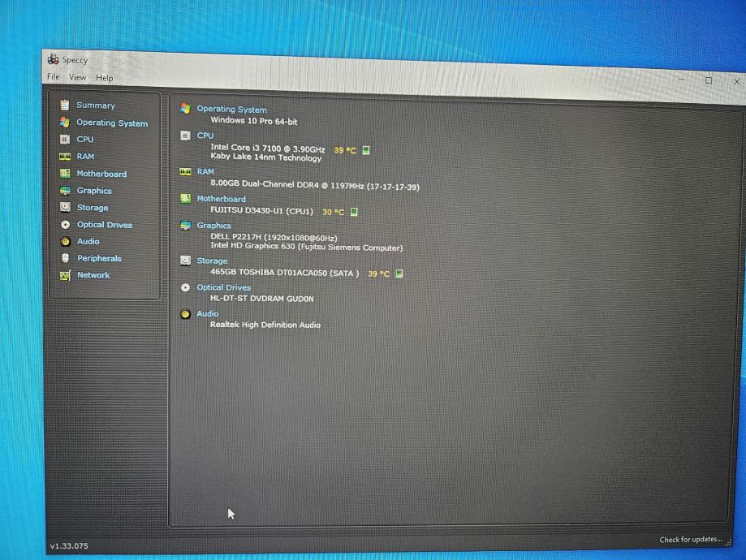Image resolution: width=746 pixels, height=560 pixels.
Task: Click Realtek High Definition Audio text
Action: tap(265, 325)
